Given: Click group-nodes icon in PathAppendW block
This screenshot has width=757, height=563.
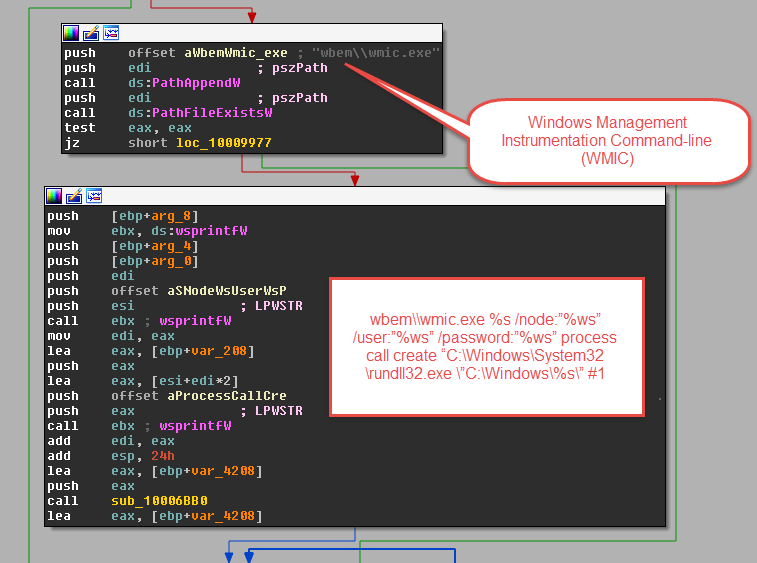Looking at the screenshot, I should tap(108, 34).
